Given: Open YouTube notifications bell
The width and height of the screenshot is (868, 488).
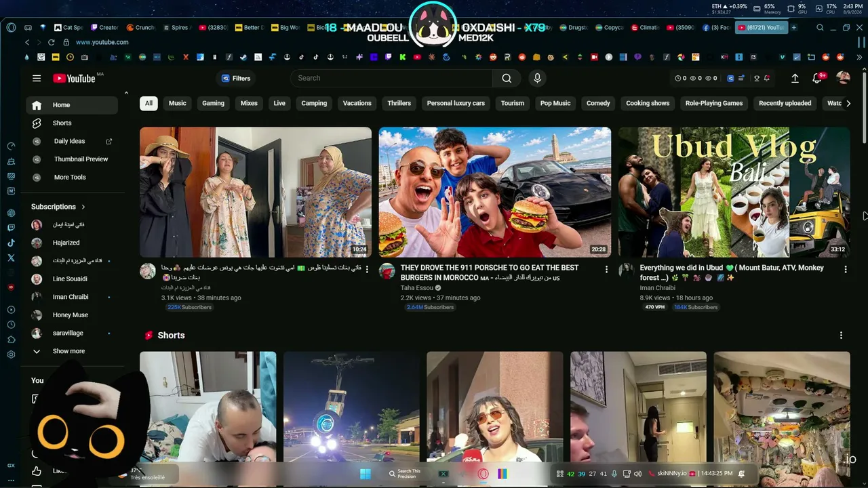Looking at the screenshot, I should click(x=817, y=79).
